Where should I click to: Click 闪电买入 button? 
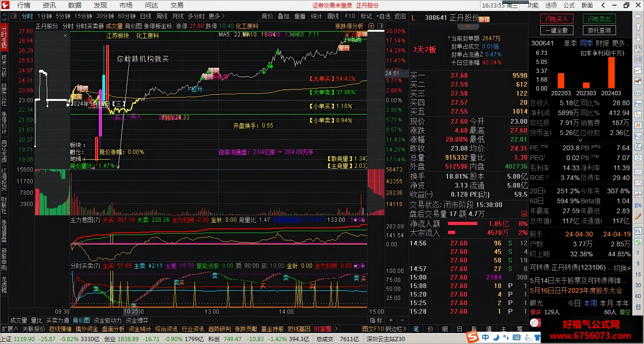pos(557,19)
